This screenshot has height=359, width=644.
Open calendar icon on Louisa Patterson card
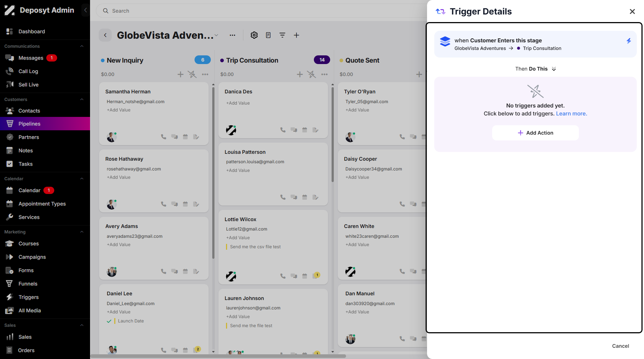(x=305, y=197)
